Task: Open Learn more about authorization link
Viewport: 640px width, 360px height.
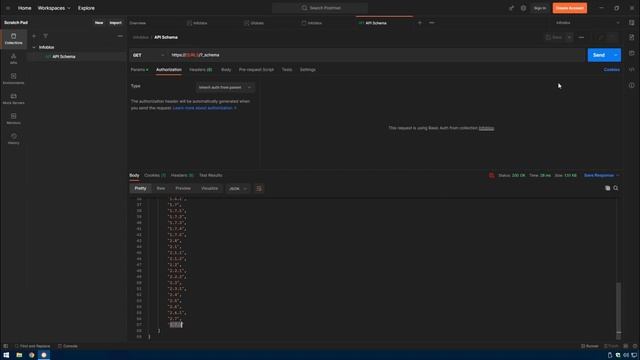Action: click(204, 108)
